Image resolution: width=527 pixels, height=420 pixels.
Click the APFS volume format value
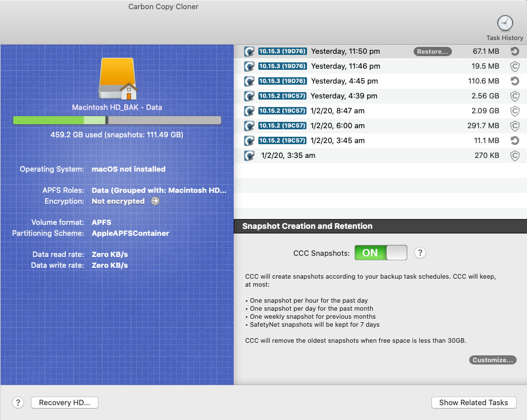101,222
